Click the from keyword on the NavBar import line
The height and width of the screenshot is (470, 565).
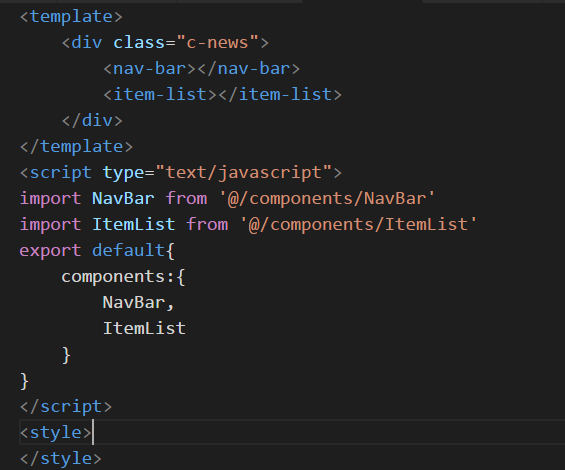186,199
